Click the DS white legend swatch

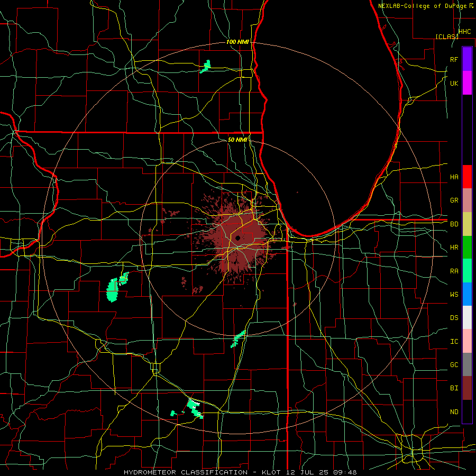[467, 317]
